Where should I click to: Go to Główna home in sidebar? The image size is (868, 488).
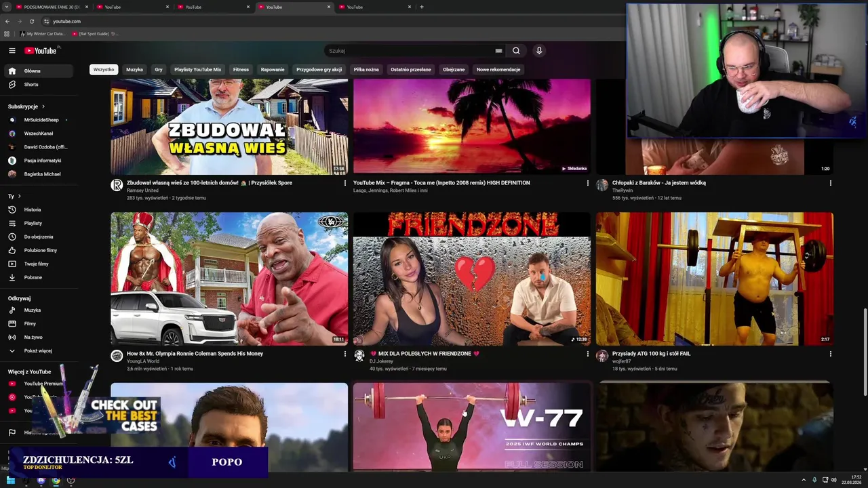click(x=41, y=70)
